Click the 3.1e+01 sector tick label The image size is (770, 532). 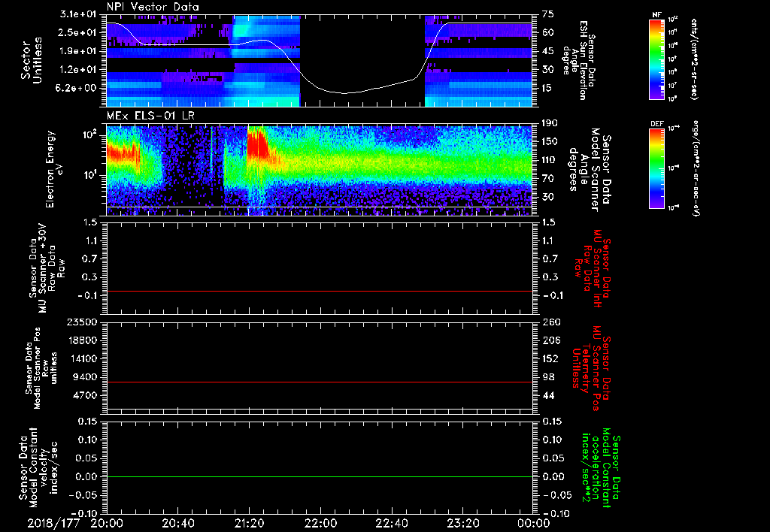78,14
